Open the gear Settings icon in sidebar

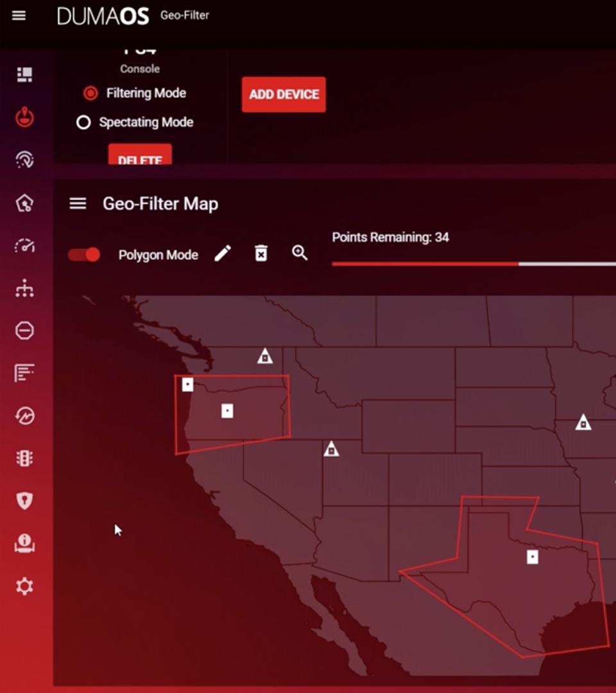point(24,586)
